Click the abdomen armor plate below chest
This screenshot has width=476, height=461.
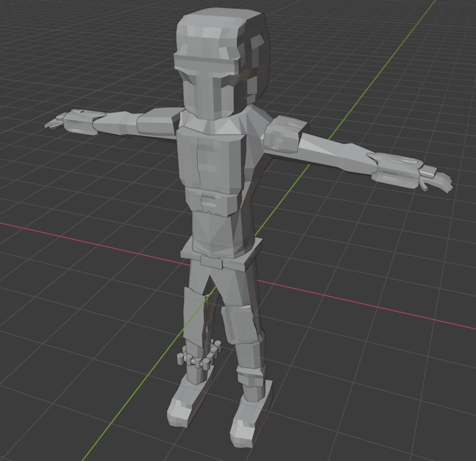click(x=213, y=202)
